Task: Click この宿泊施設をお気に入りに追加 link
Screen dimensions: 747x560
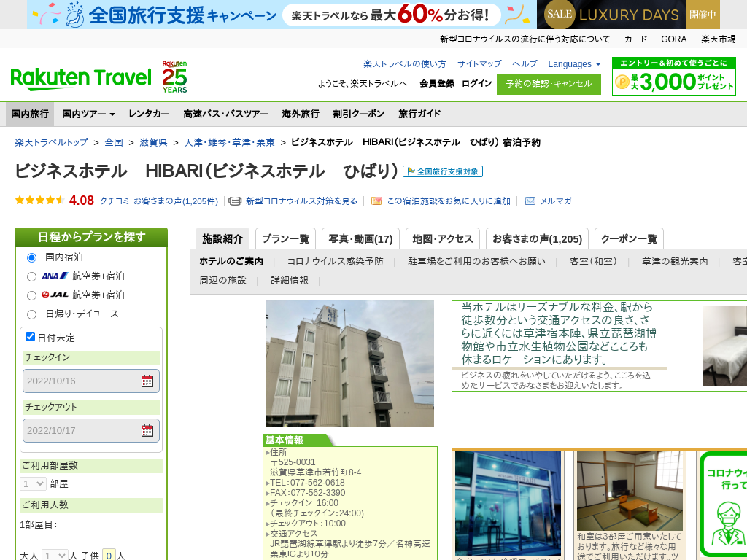Action: pyautogui.click(x=449, y=201)
